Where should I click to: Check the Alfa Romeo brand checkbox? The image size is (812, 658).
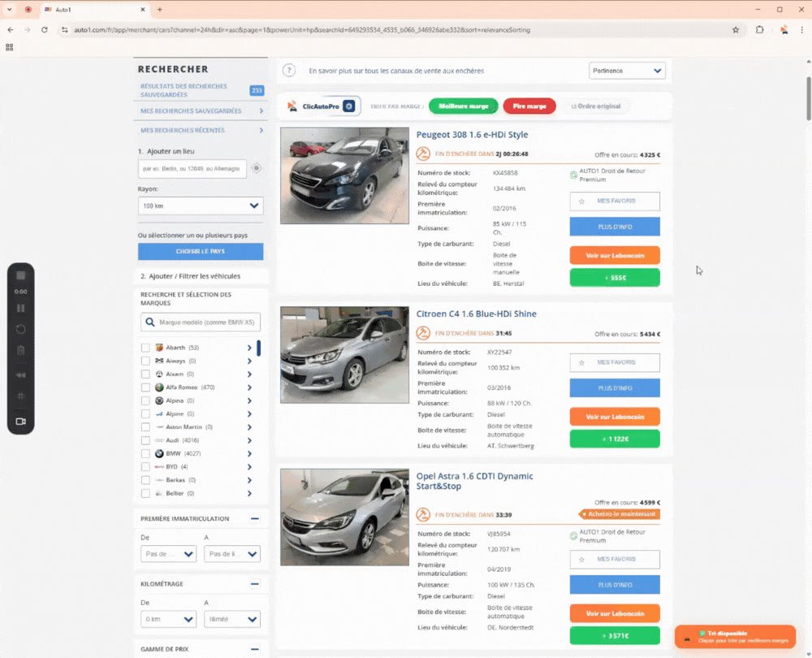pos(145,387)
